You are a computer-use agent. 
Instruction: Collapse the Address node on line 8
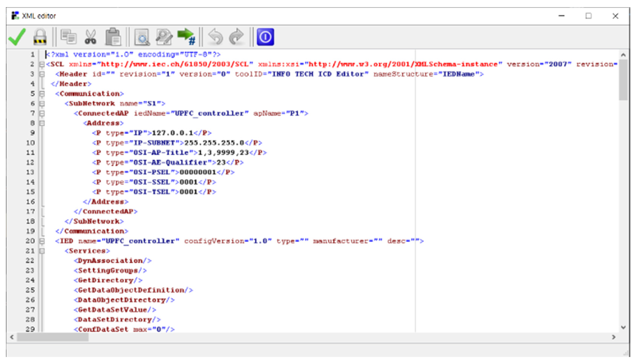tap(42, 123)
